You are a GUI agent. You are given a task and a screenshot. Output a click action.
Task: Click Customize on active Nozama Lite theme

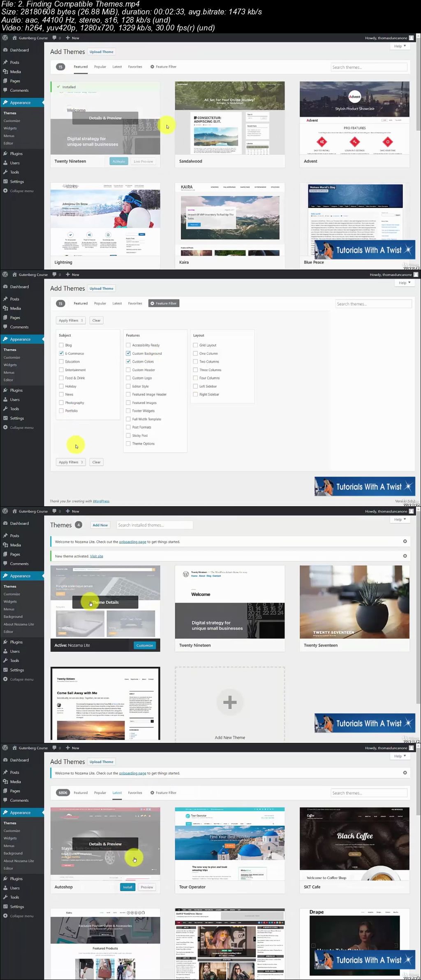point(145,645)
